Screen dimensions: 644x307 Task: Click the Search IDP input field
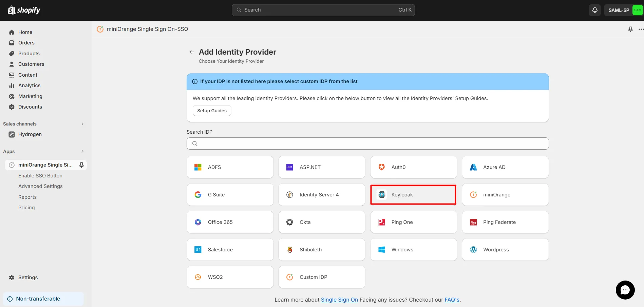tap(367, 143)
